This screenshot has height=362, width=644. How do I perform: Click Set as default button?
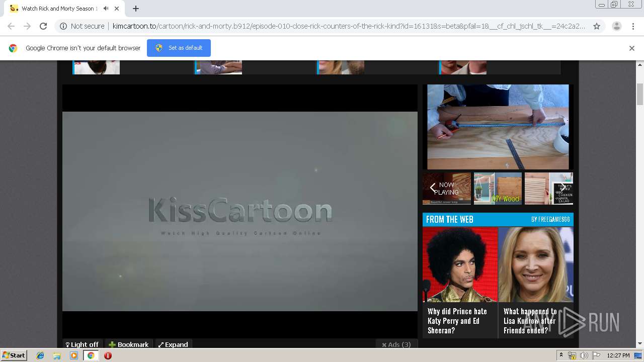coord(179,48)
